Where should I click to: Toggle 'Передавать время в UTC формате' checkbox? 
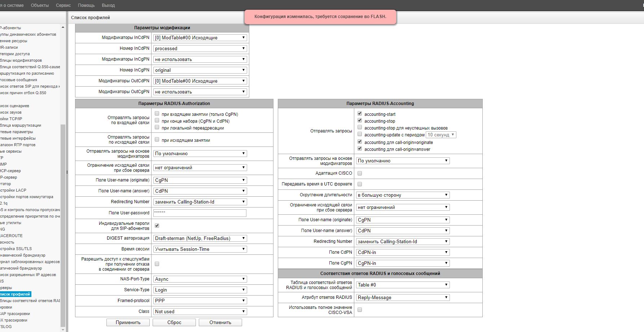click(360, 184)
